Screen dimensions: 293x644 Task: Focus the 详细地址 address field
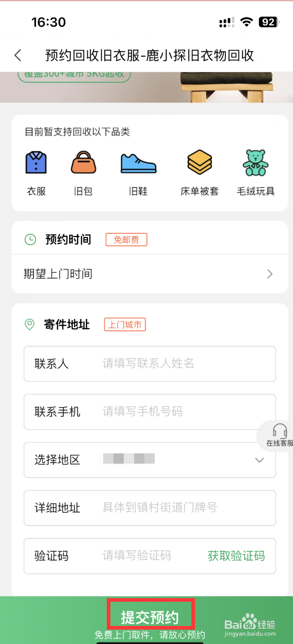(x=150, y=508)
